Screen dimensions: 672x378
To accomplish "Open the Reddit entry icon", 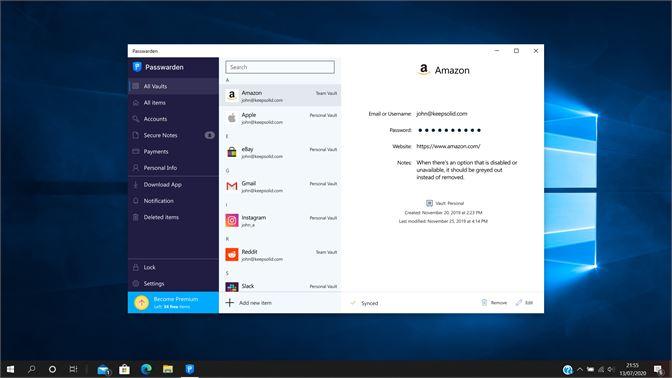I will (232, 255).
